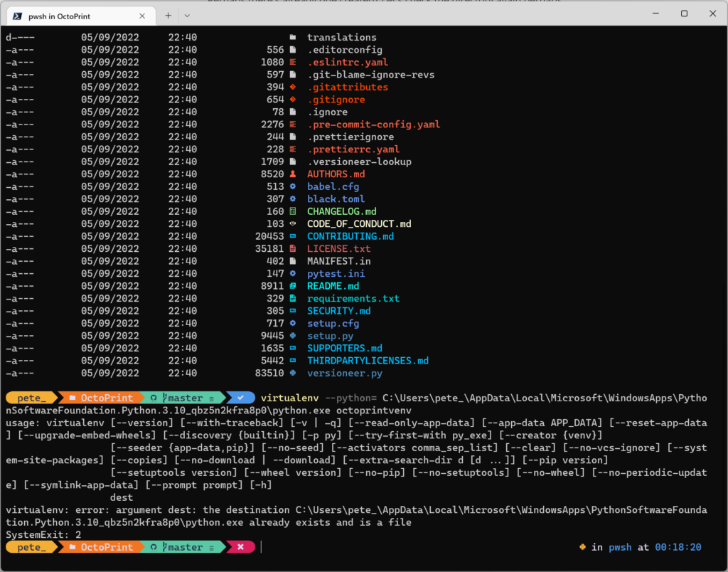Click the file name THIRDPARTYLICENSES.md

point(368,361)
